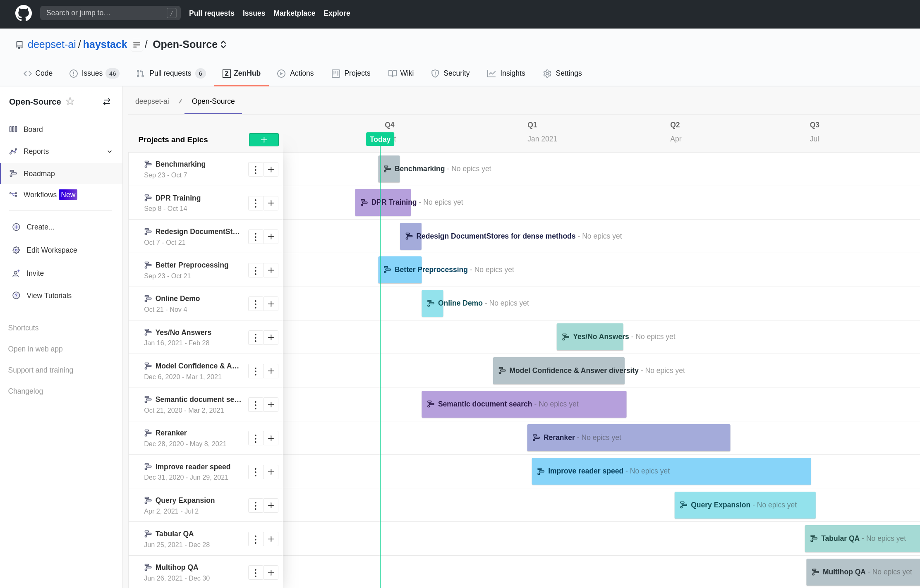Star the Open-Source workspace
Viewport: 920px width, 588px height.
tap(70, 101)
